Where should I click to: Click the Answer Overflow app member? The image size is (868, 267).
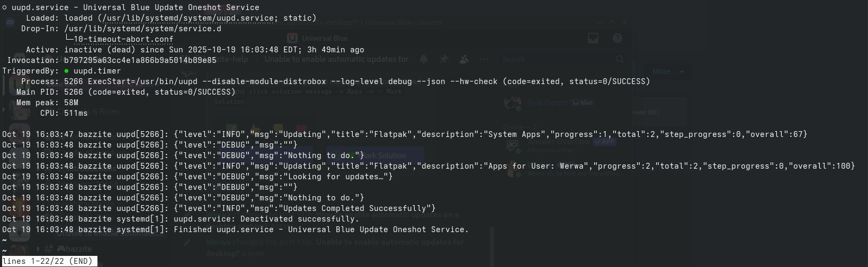(x=558, y=142)
